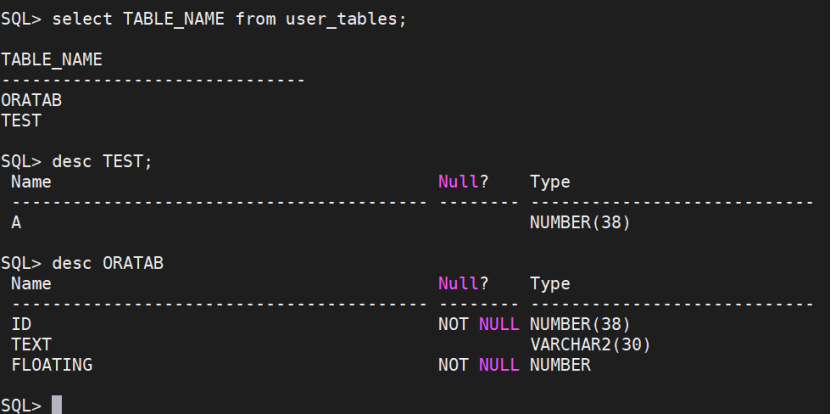Click the NUMBER(38) type of column A

[580, 223]
